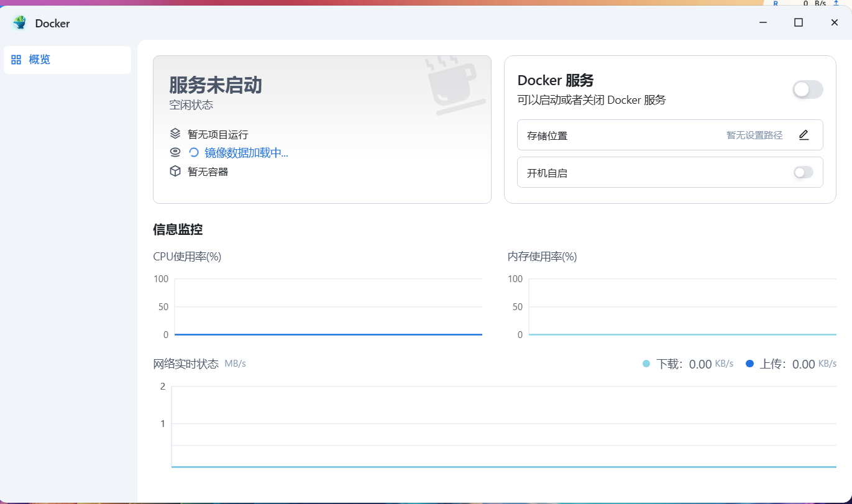Click the 暂无项目运行 status text
This screenshot has width=852, height=504.
pos(218,134)
